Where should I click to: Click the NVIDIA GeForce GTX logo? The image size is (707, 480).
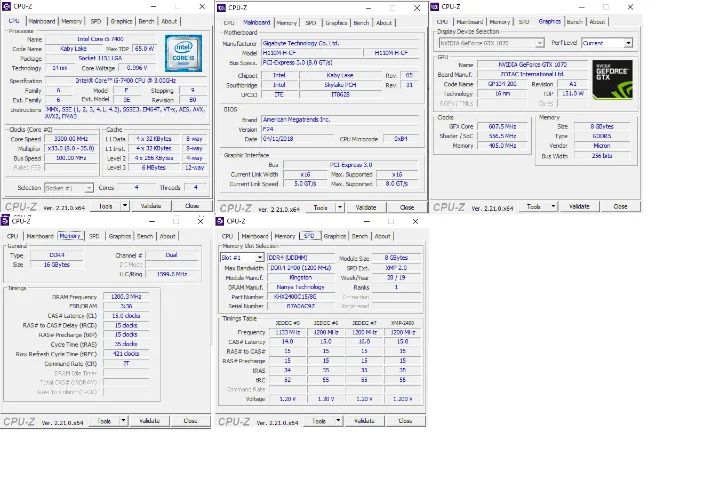(612, 80)
